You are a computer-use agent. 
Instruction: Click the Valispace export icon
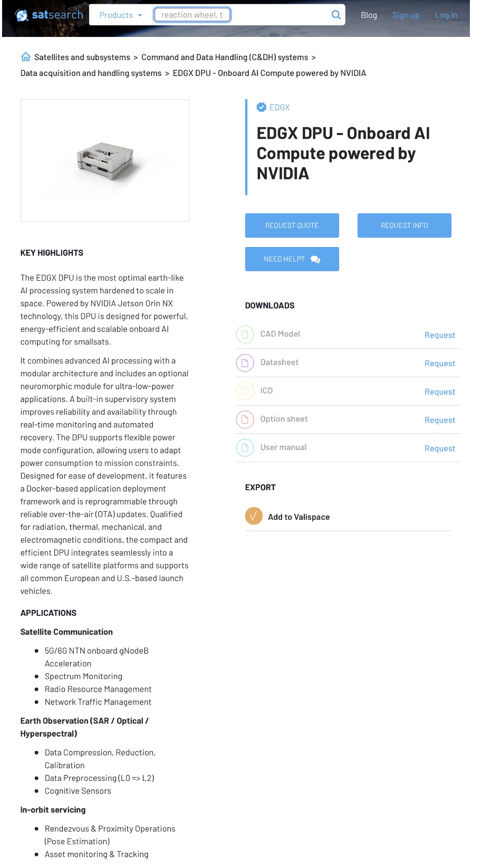pos(254,516)
